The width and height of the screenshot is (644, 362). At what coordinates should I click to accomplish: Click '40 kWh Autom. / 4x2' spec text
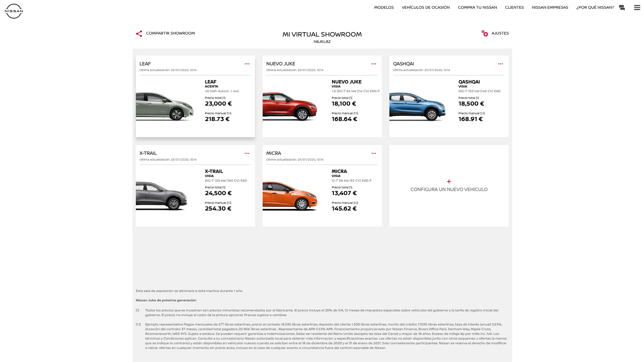point(222,91)
